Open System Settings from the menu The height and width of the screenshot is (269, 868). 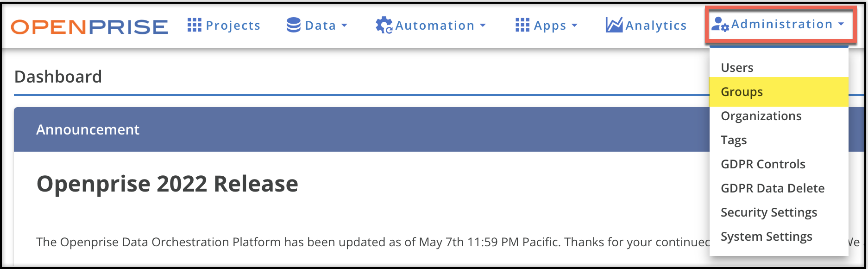point(767,237)
